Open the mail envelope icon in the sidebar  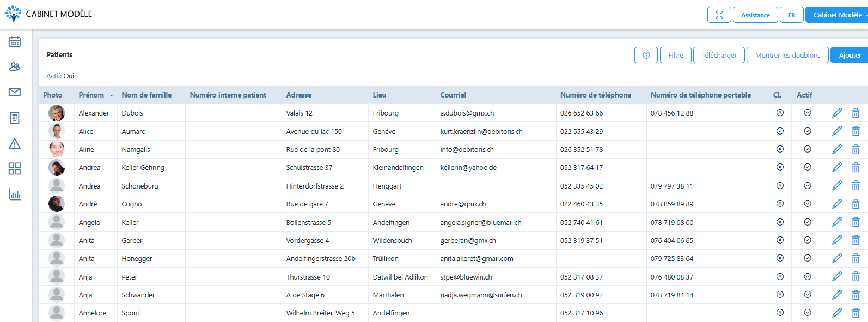tap(15, 92)
